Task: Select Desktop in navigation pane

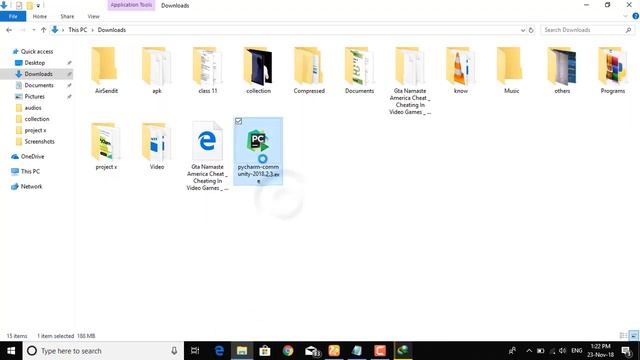Action: click(35, 63)
